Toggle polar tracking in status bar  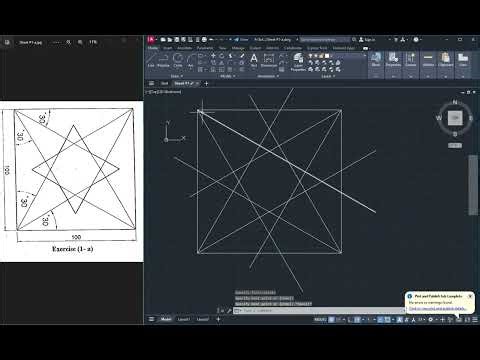[357, 319]
